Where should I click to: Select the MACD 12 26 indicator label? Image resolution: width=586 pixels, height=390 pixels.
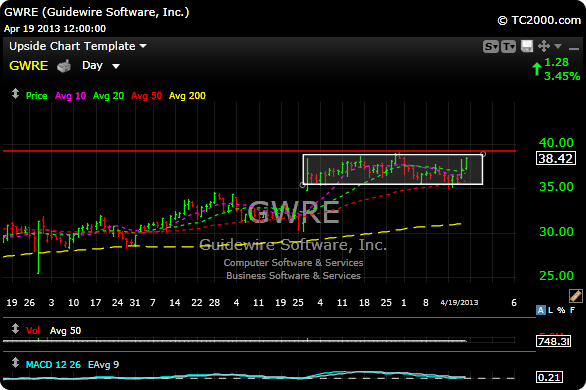(x=53, y=365)
